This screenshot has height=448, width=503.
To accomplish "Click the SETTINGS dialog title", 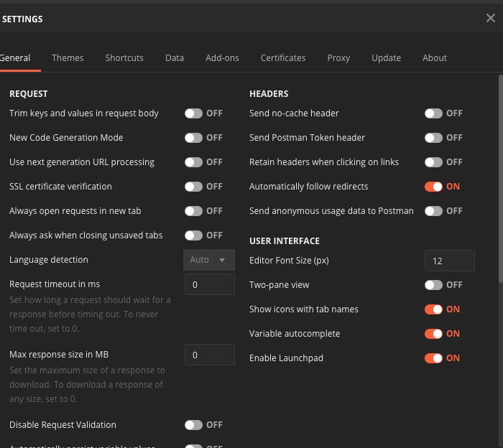I will [22, 19].
